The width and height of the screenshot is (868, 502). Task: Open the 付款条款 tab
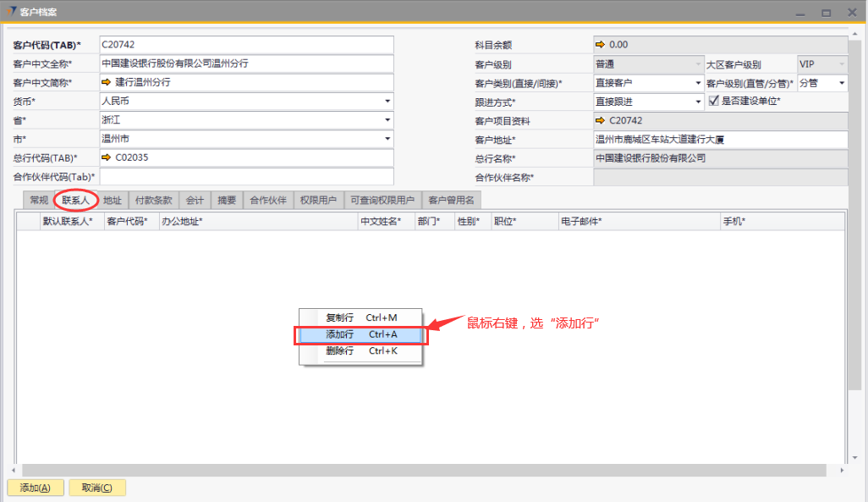(x=153, y=201)
